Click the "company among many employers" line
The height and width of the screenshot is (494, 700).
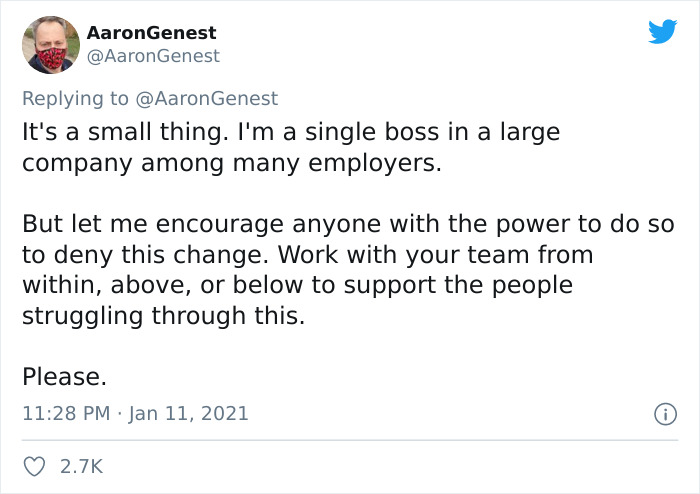click(232, 163)
